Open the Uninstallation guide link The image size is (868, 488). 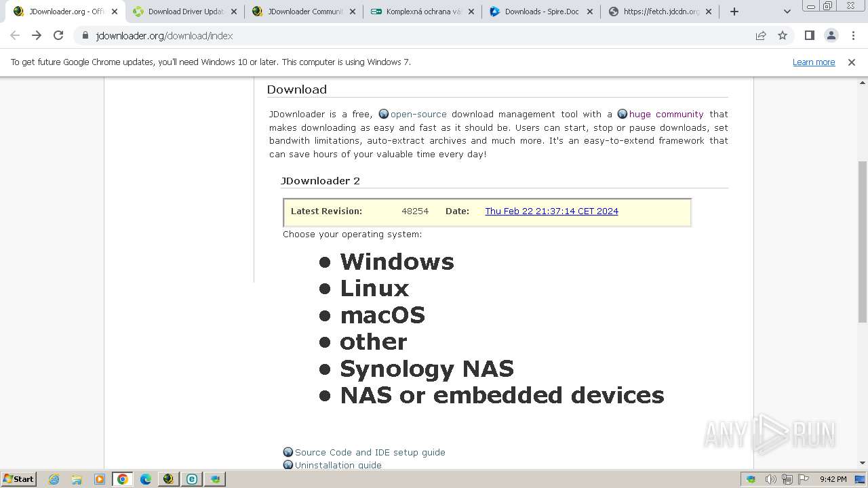(x=338, y=465)
